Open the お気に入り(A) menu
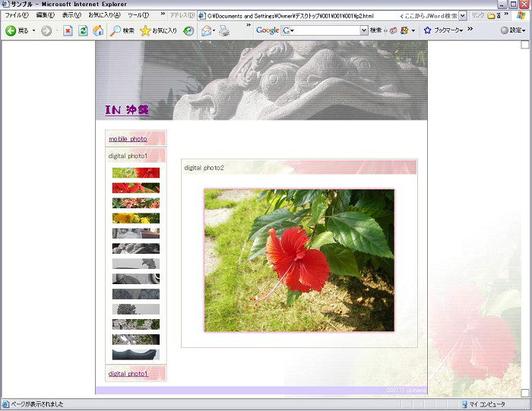This screenshot has width=532, height=411. tap(105, 15)
